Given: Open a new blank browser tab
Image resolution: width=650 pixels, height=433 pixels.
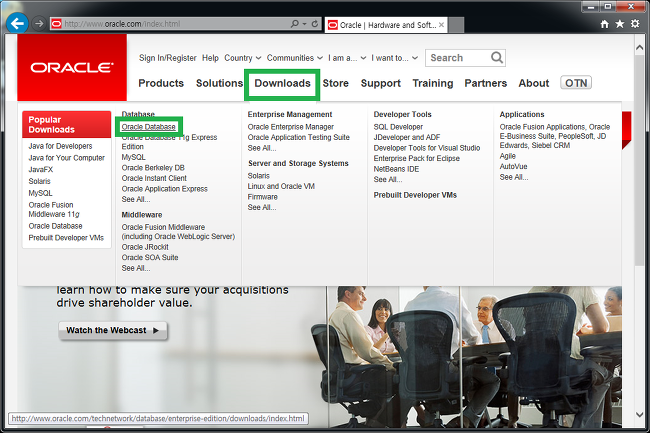Looking at the screenshot, I should 456,25.
